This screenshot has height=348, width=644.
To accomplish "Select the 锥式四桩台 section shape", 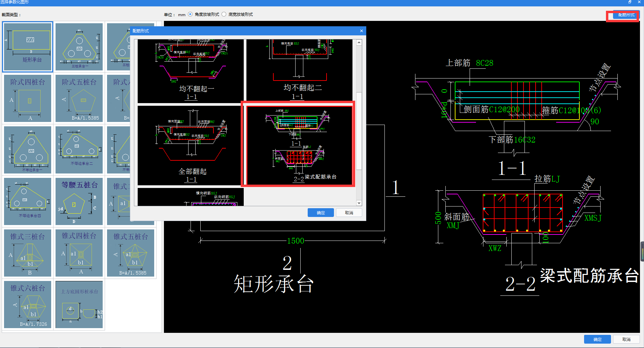I will 79,253.
